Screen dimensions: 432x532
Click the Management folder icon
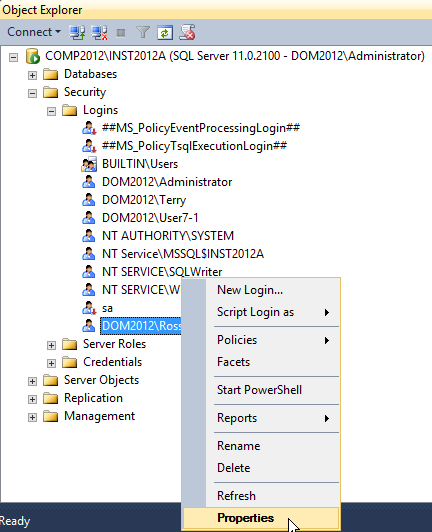51,416
